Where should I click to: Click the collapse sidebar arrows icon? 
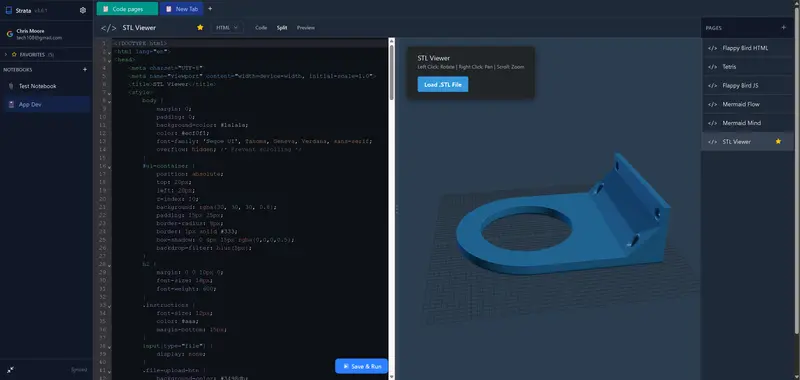click(x=10, y=370)
